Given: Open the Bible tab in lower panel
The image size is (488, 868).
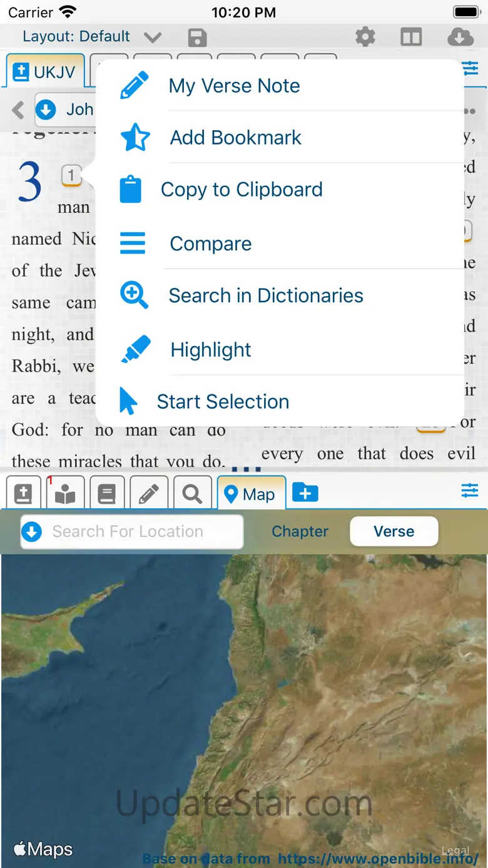Looking at the screenshot, I should pos(23,494).
